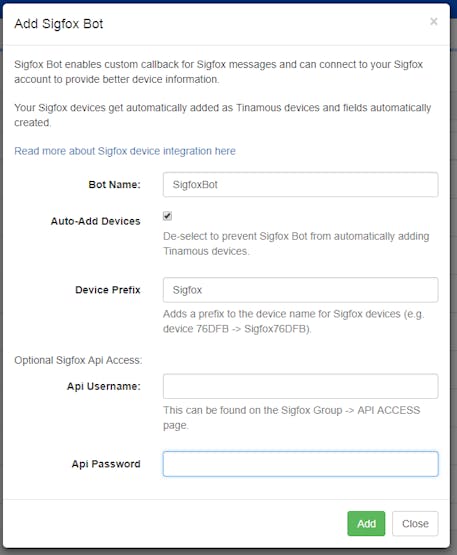Click the "Bot Name:" label
This screenshot has height=555, width=457.
coord(114,185)
